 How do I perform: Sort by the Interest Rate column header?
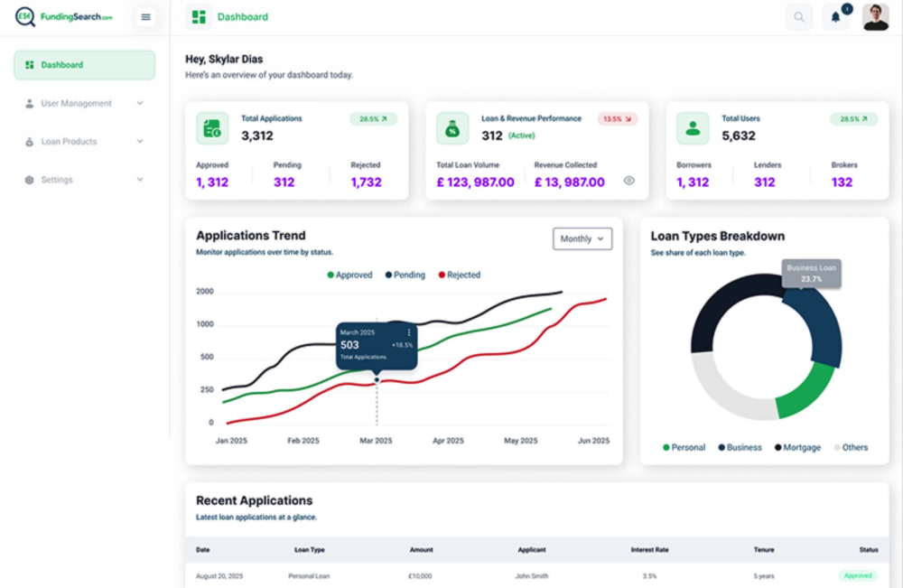[x=649, y=550]
